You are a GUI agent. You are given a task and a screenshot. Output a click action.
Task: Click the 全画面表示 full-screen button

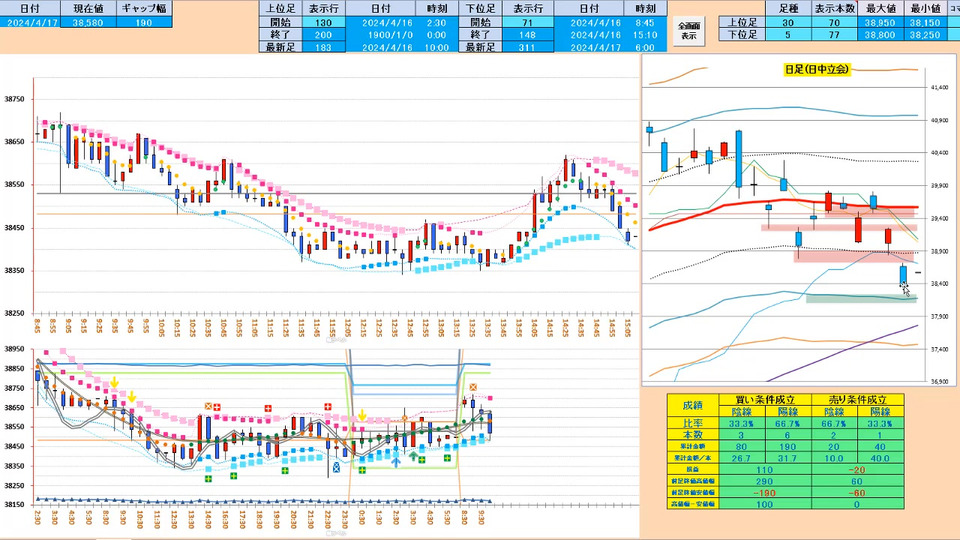click(689, 31)
